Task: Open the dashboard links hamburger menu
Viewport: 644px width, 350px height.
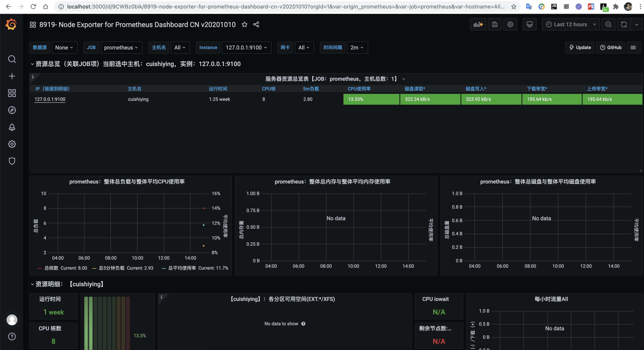Action: (x=633, y=48)
